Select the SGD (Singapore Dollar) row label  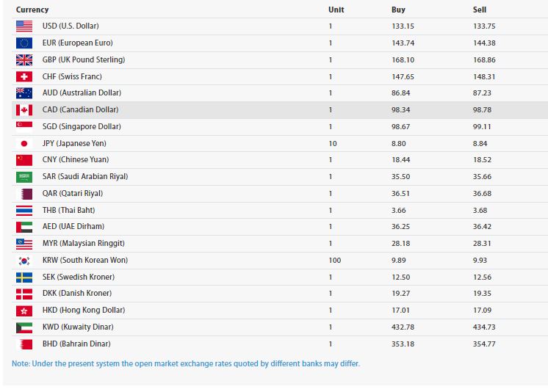pyautogui.click(x=82, y=126)
